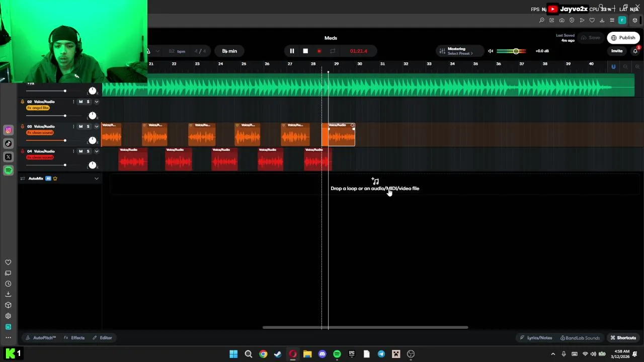This screenshot has width=644, height=362.
Task: Open the Shortcuts panel
Action: (623, 338)
